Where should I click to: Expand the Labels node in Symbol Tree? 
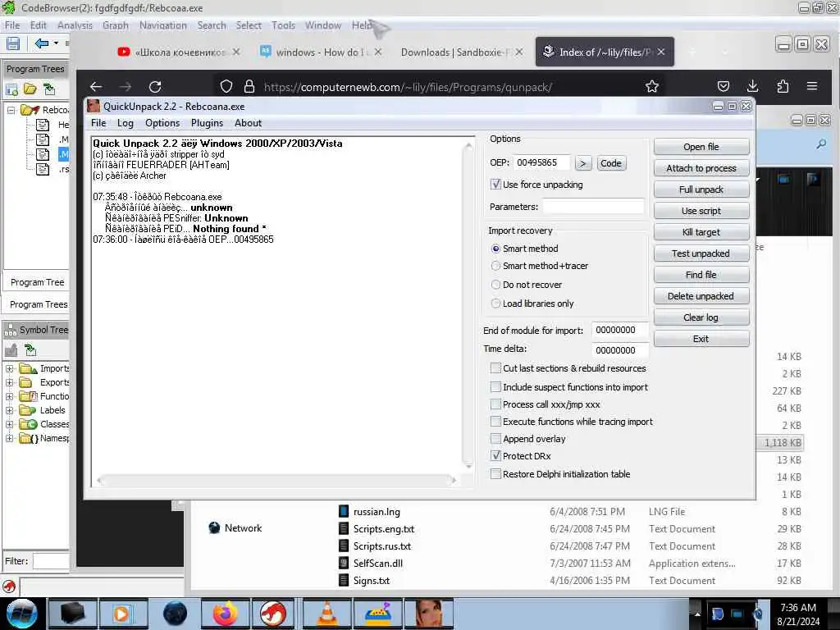tap(9, 410)
